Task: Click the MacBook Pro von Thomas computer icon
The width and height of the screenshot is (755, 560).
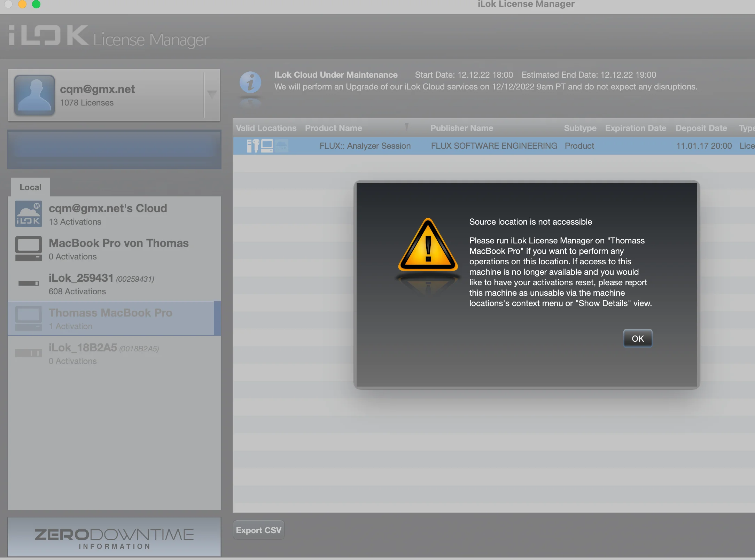Action: tap(29, 249)
